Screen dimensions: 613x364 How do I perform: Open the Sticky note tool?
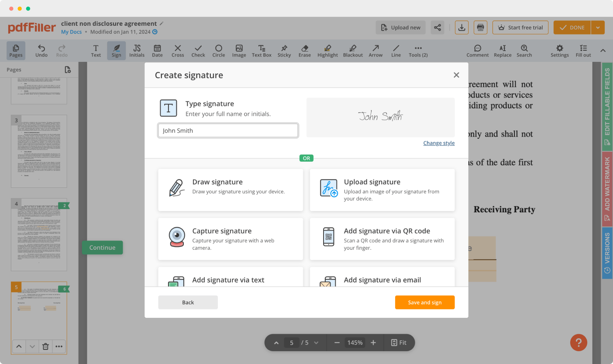coord(284,51)
